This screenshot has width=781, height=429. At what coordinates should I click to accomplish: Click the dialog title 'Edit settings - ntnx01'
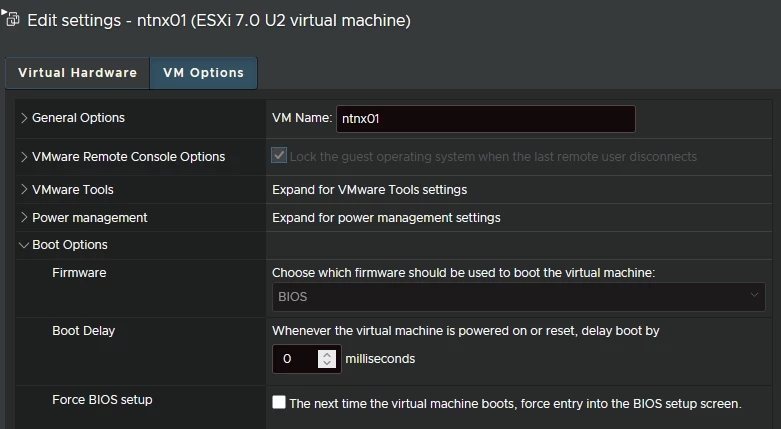click(x=219, y=20)
